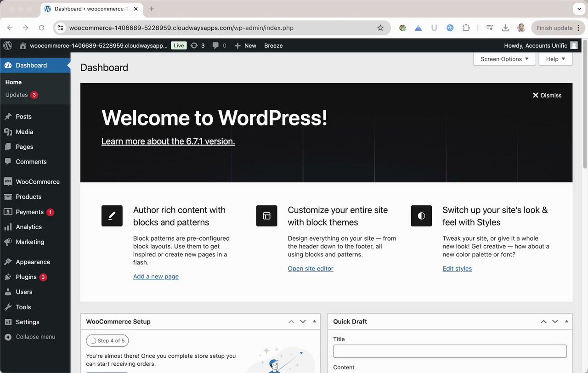Collapse the WooCommerce Setup widget
588x373 pixels.
point(314,322)
